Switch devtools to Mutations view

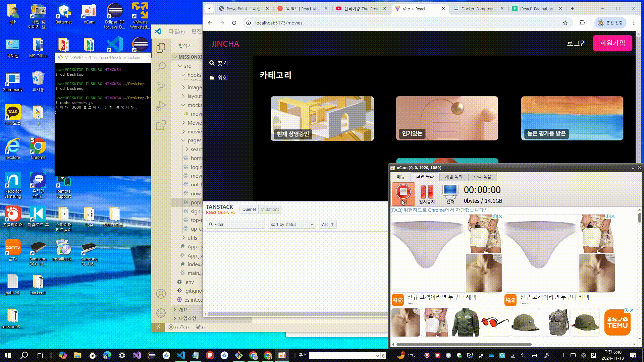click(x=270, y=209)
